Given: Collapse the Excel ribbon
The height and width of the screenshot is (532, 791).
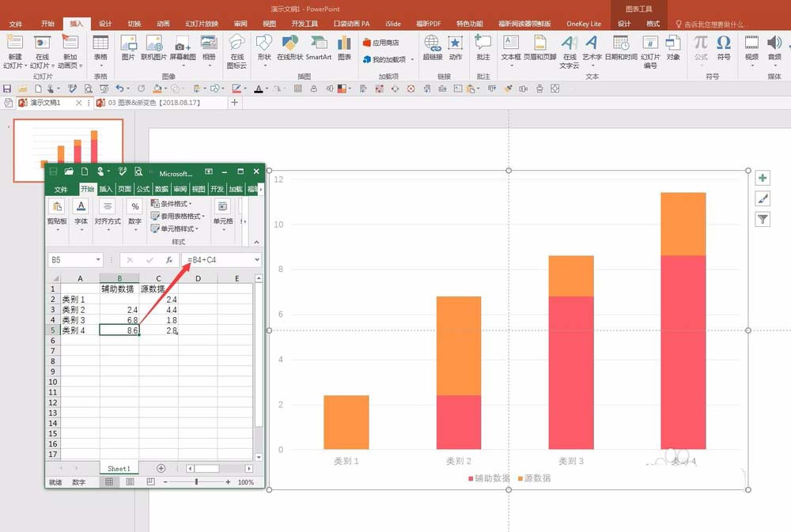Looking at the screenshot, I should tap(257, 243).
